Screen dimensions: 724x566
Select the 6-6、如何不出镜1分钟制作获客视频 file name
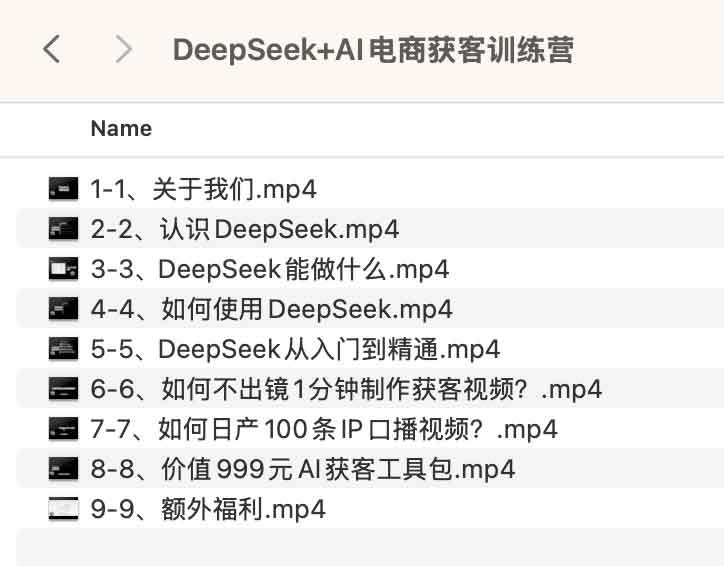point(346,389)
